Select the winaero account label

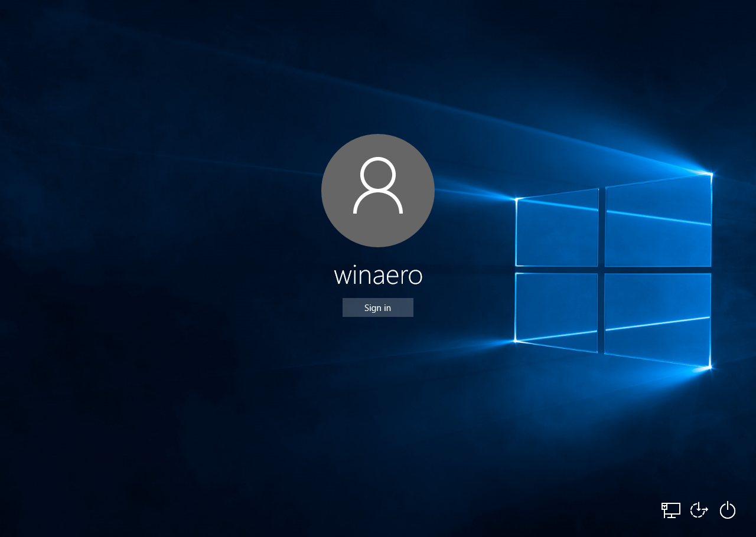pos(378,275)
